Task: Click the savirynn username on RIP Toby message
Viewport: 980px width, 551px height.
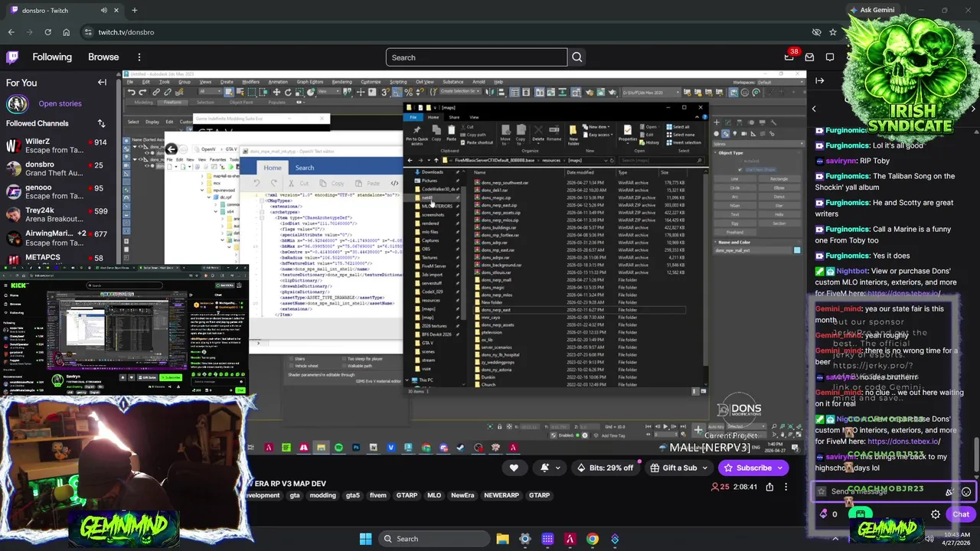Action: 841,161
